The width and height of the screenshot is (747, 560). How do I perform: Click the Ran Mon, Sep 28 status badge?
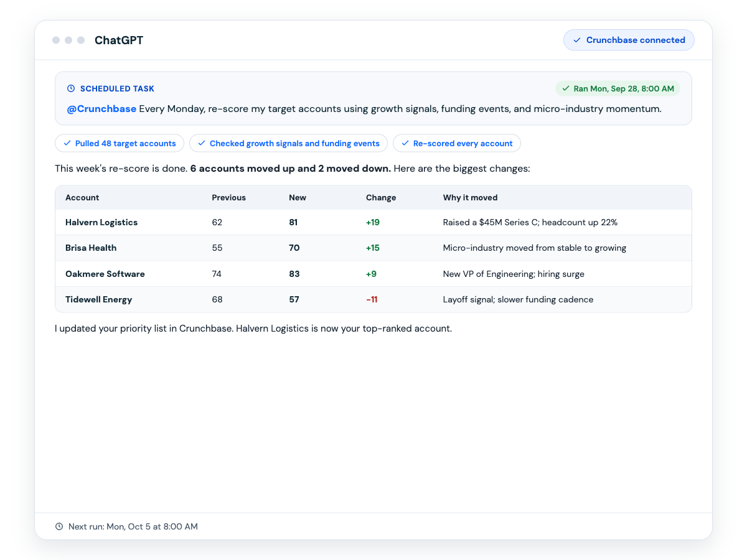tap(618, 89)
